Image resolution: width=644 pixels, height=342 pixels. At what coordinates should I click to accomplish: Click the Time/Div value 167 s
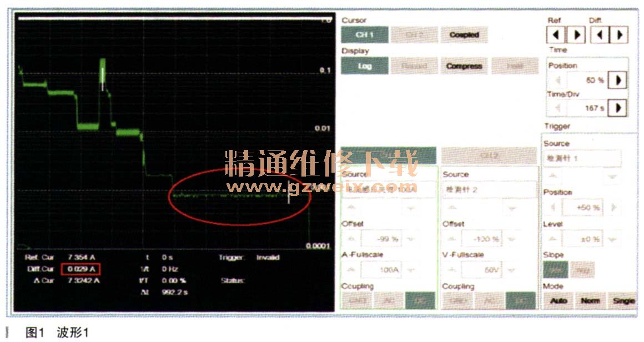(587, 108)
